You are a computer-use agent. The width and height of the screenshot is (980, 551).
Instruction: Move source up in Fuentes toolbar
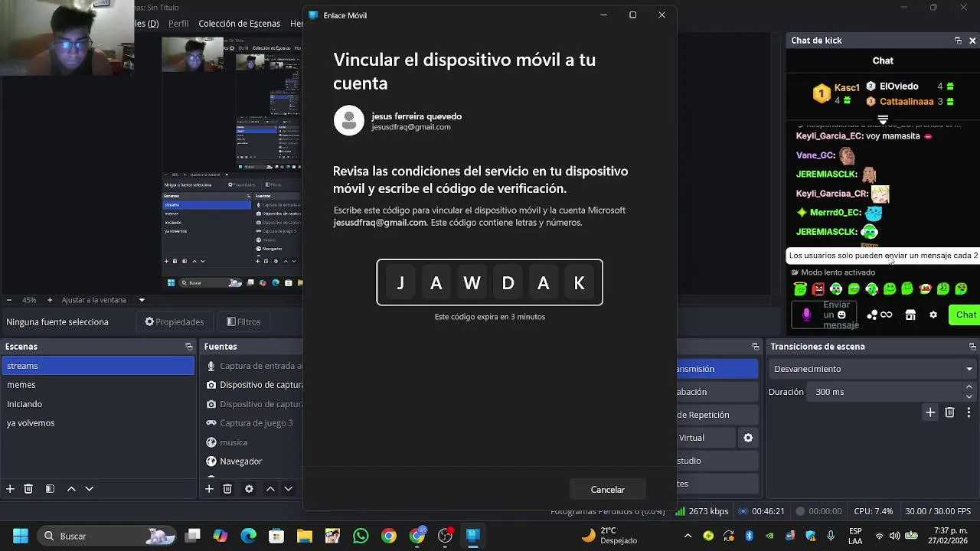(x=270, y=489)
